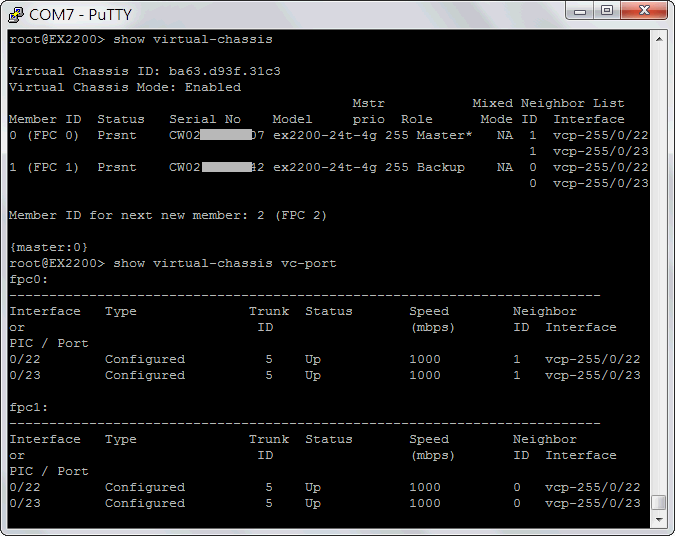Image resolution: width=675 pixels, height=536 pixels.
Task: Click port '0/23' in fpc1 section
Action: point(25,503)
